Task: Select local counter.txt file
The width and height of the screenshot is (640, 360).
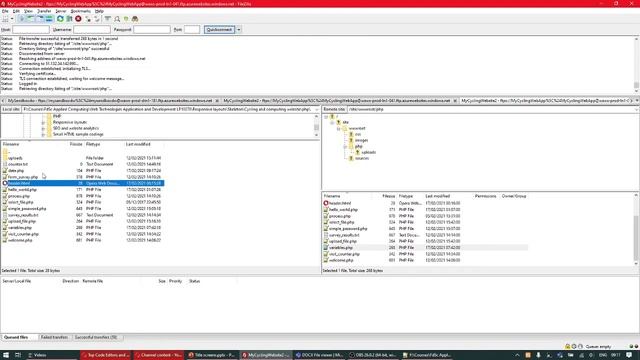Action: pos(18,164)
